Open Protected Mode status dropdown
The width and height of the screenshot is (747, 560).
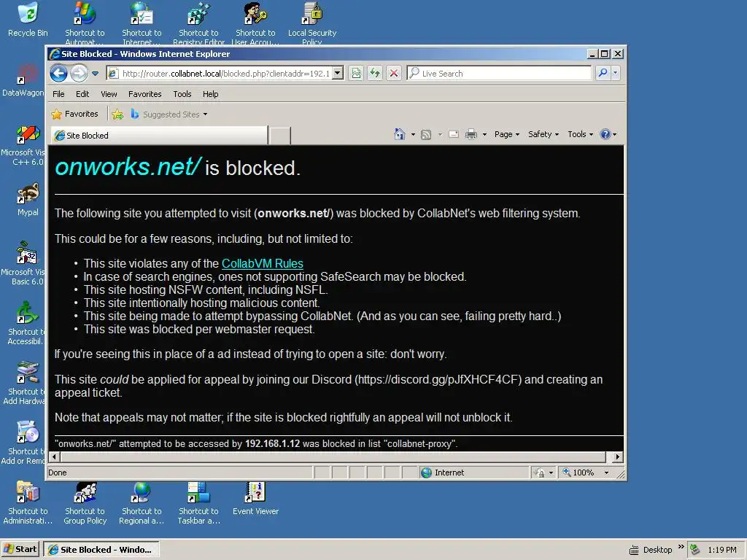[544, 472]
